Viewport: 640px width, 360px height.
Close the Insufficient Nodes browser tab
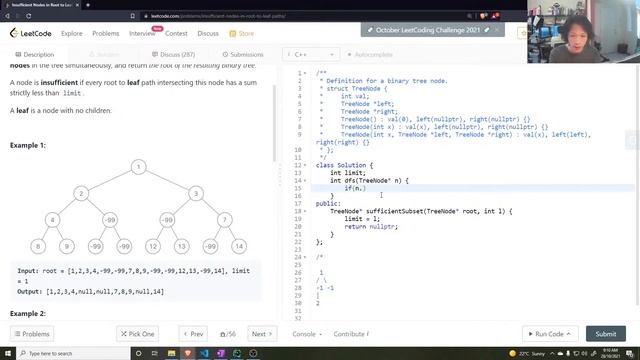77,5
